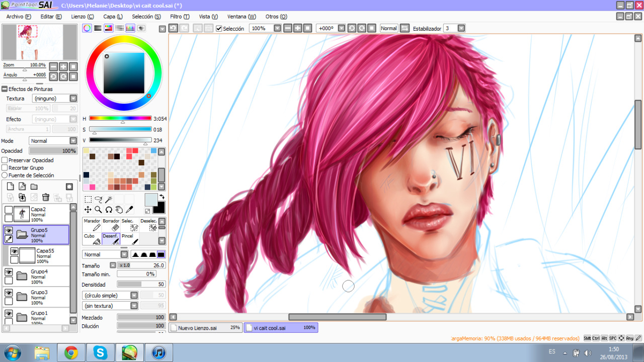The image size is (644, 362).
Task: Hide the Capa55 layer eye
Action: [14, 251]
